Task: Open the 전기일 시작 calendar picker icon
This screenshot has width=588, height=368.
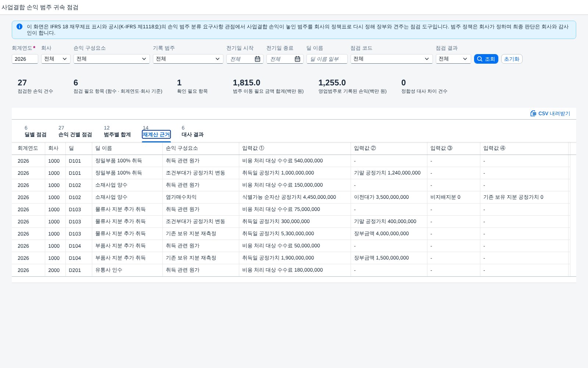Action: coord(258,59)
